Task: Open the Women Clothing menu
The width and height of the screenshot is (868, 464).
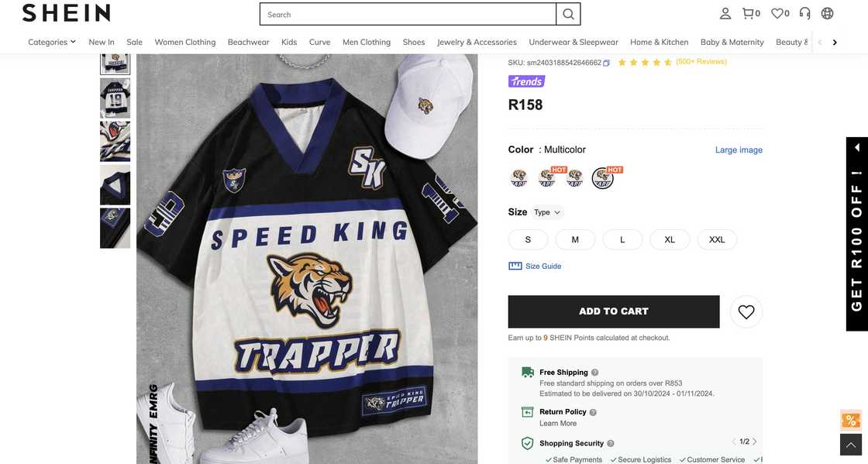Action: pyautogui.click(x=184, y=42)
